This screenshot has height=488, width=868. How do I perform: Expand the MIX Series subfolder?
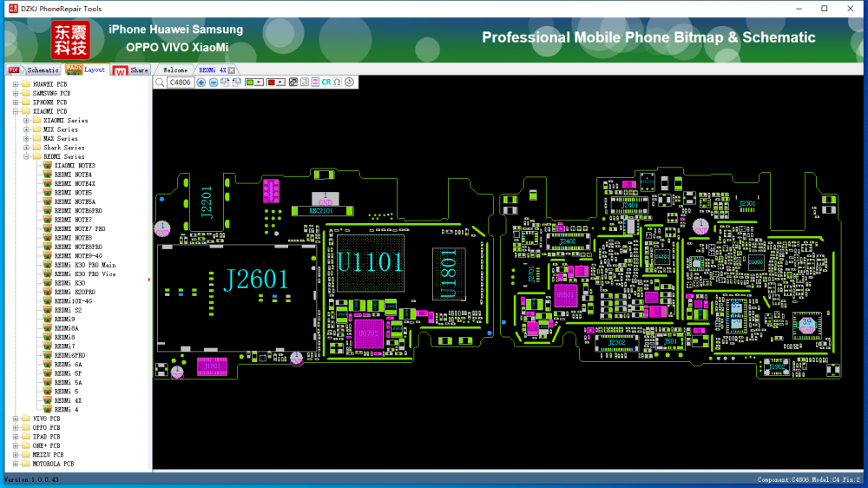click(27, 129)
